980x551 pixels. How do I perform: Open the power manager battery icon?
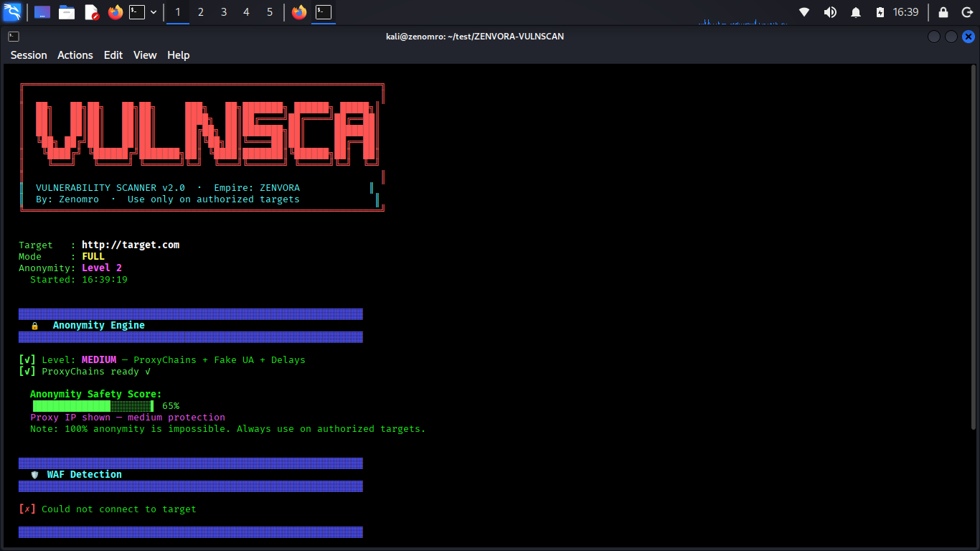tap(880, 12)
